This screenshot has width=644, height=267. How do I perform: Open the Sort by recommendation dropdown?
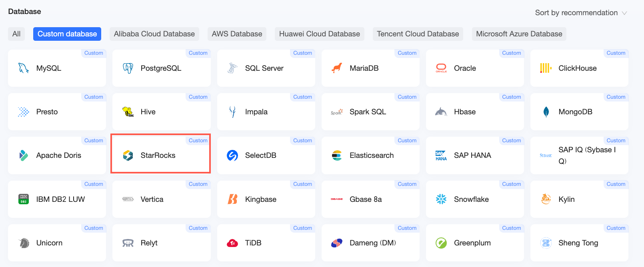(x=581, y=13)
